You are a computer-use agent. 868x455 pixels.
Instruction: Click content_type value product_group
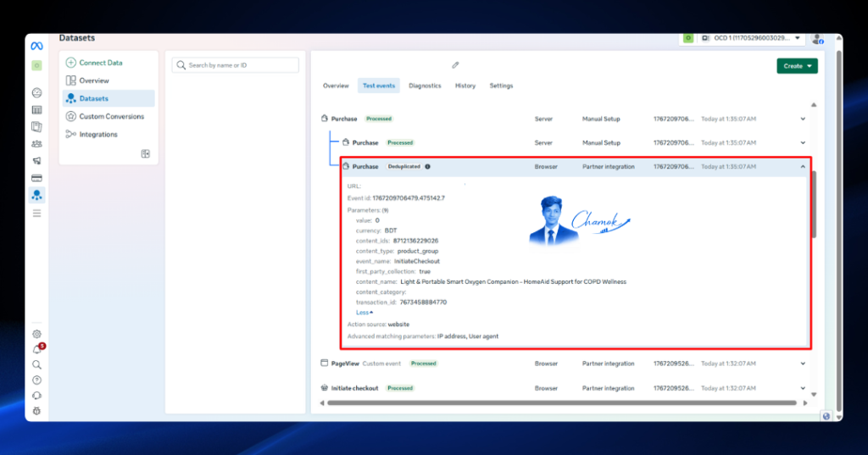click(x=417, y=252)
